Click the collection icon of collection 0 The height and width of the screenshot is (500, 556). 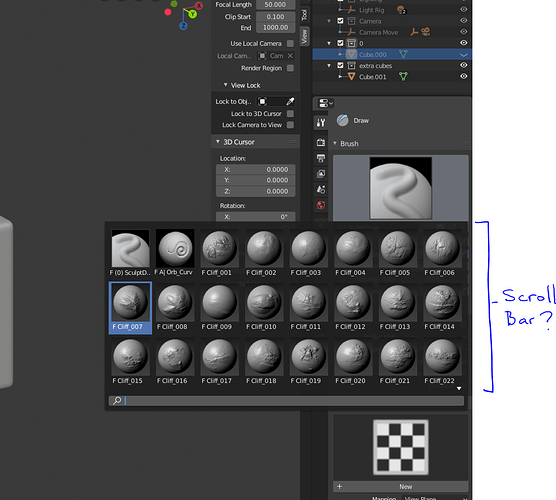pyautogui.click(x=351, y=43)
